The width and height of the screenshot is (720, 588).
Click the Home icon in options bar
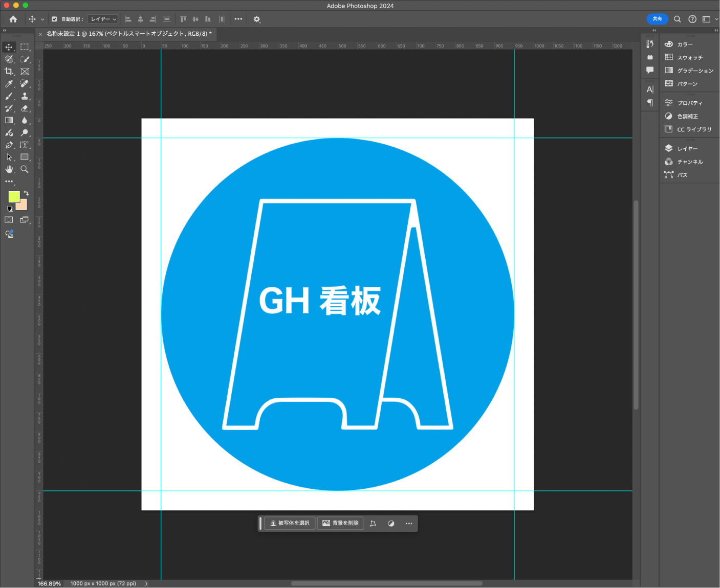[13, 19]
